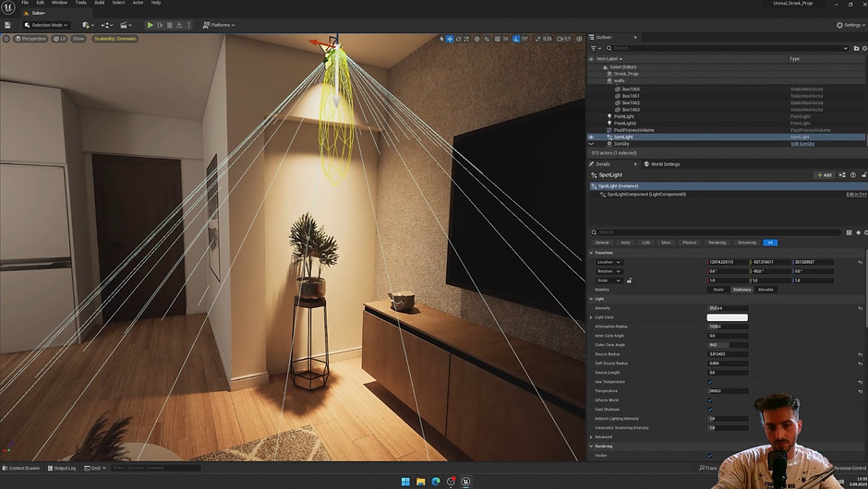The height and width of the screenshot is (489, 868).
Task: Open Outliner settings gear icon
Action: 864,48
